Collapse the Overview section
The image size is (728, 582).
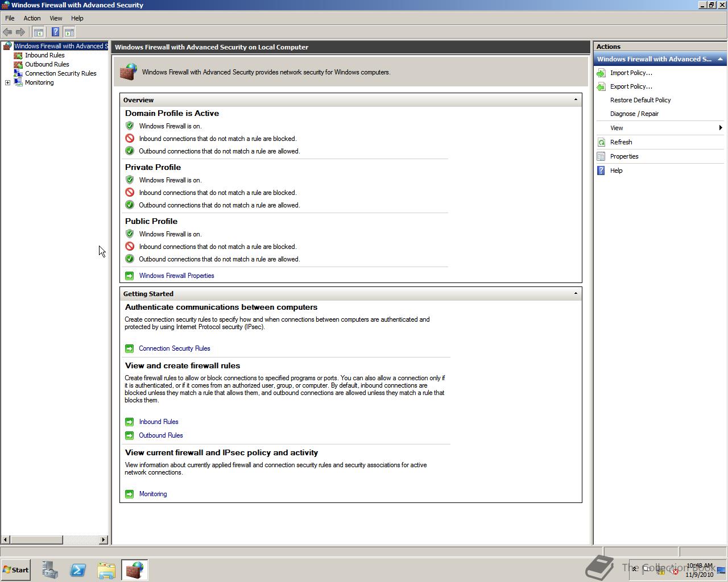pos(576,100)
